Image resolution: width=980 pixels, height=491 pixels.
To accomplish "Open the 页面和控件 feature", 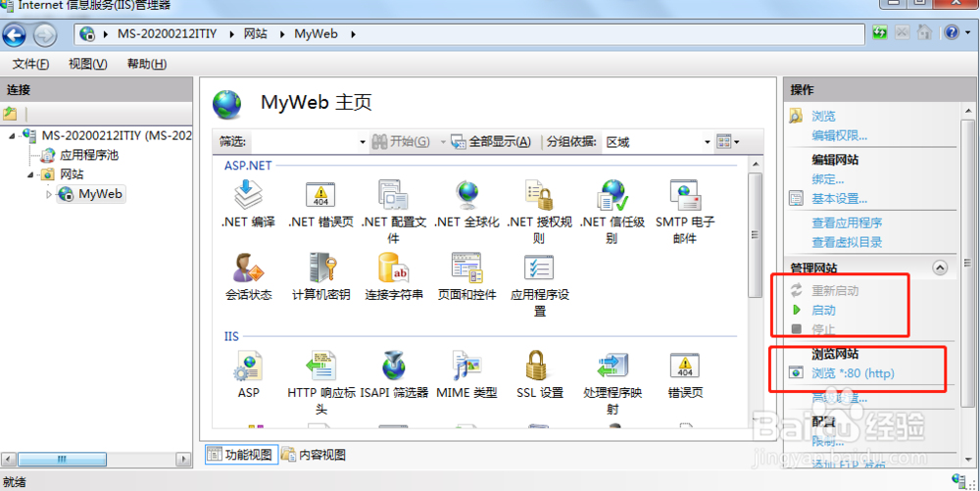I will (466, 276).
